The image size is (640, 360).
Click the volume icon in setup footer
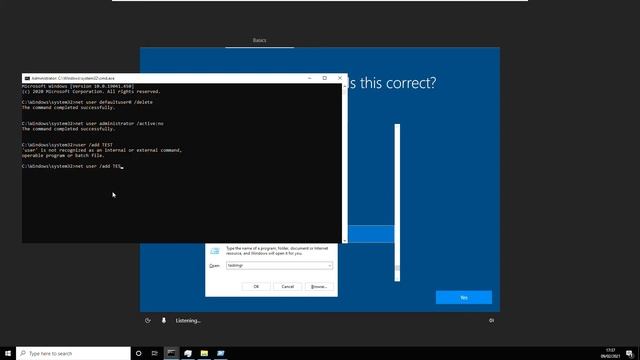pos(491,321)
